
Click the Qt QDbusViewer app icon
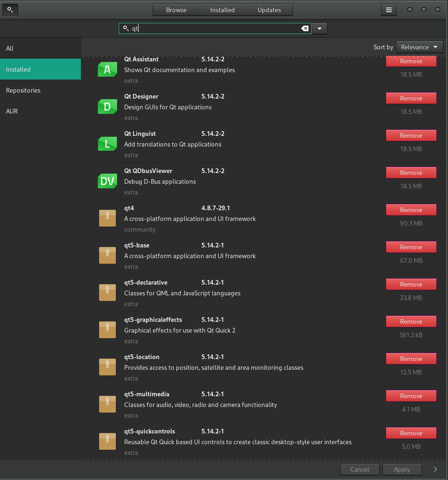pyautogui.click(x=107, y=181)
